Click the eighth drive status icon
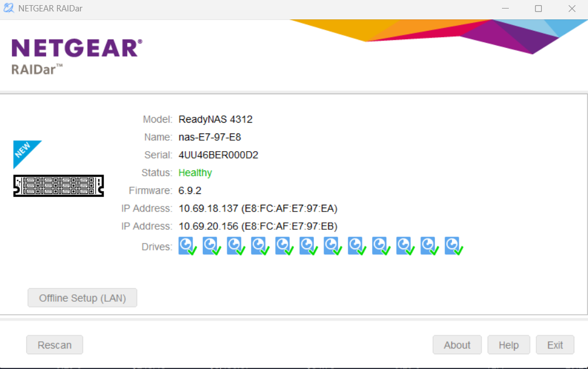The height and width of the screenshot is (369, 588). 357,246
